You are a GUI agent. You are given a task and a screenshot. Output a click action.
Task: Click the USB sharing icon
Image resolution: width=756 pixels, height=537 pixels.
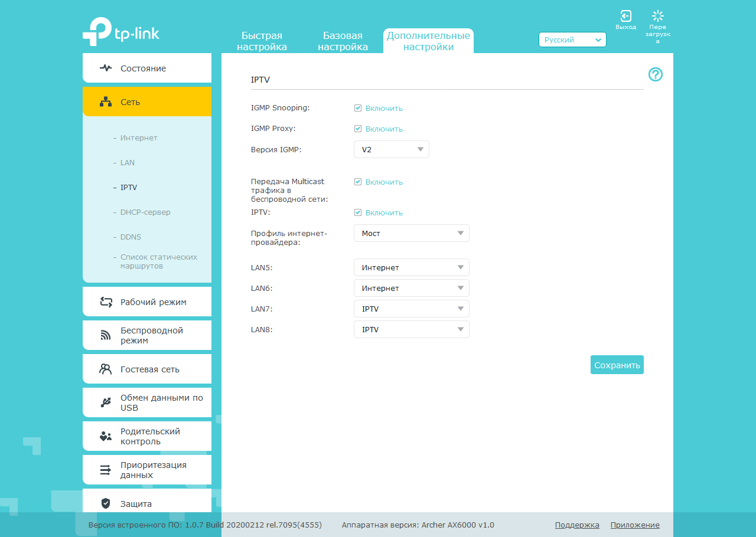click(106, 402)
